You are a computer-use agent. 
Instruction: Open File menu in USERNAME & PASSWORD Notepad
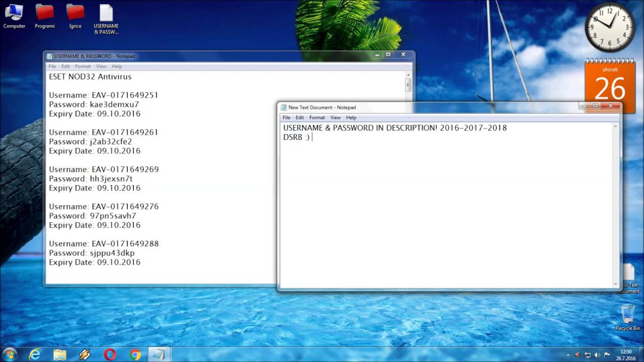click(52, 66)
